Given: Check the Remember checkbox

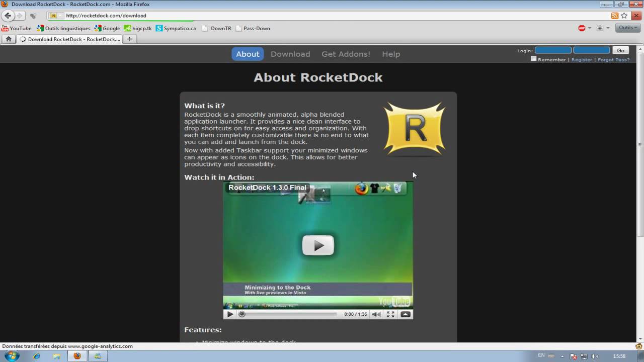Looking at the screenshot, I should click(534, 59).
